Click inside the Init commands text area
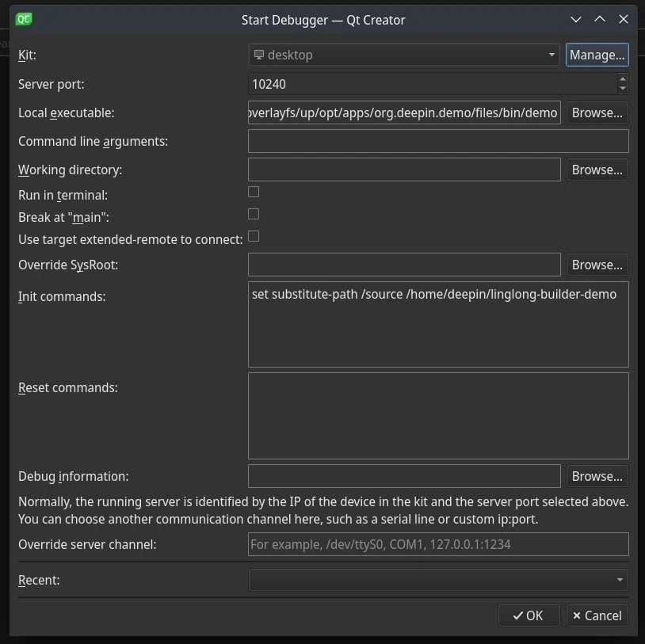 [438, 325]
